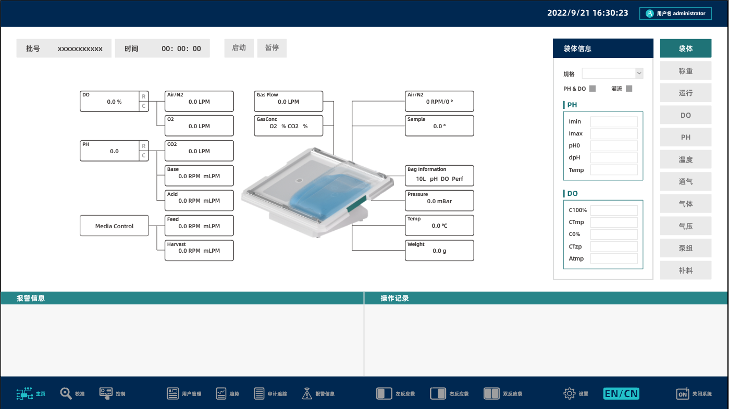Open the alarm information flask icon

tap(306, 394)
